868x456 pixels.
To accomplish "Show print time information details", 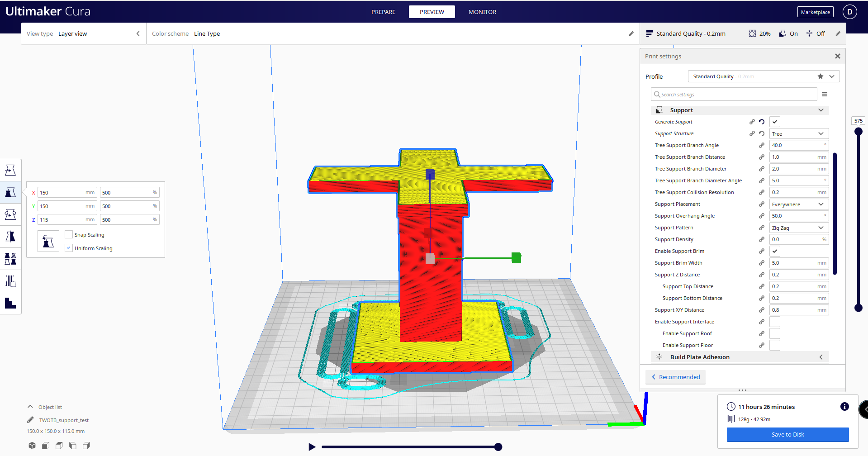I will (x=844, y=406).
